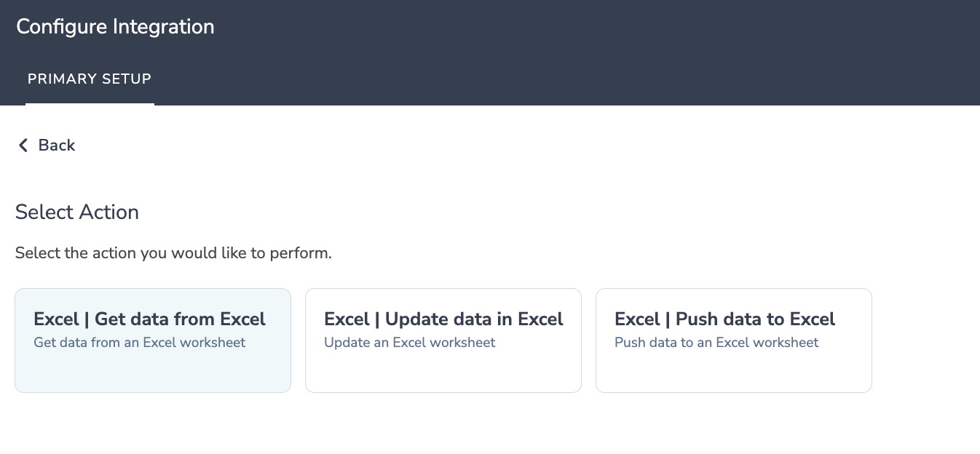The width and height of the screenshot is (980, 454).
Task: Click the "Excel | Get data from Excel" title
Action: click(x=149, y=319)
